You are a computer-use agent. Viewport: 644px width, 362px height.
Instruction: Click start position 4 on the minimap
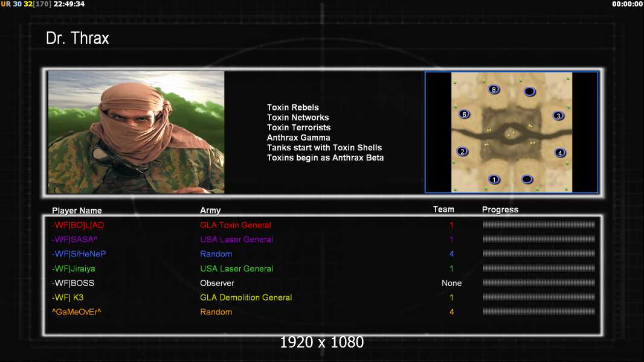560,153
